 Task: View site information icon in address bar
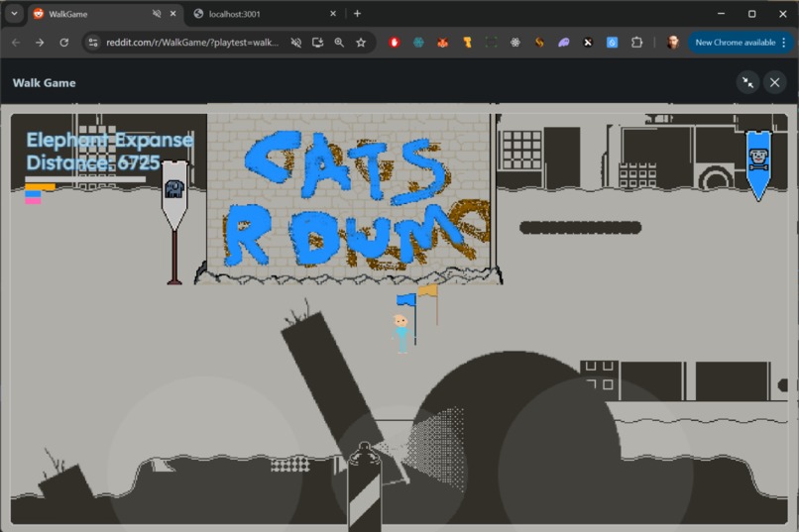click(x=93, y=43)
